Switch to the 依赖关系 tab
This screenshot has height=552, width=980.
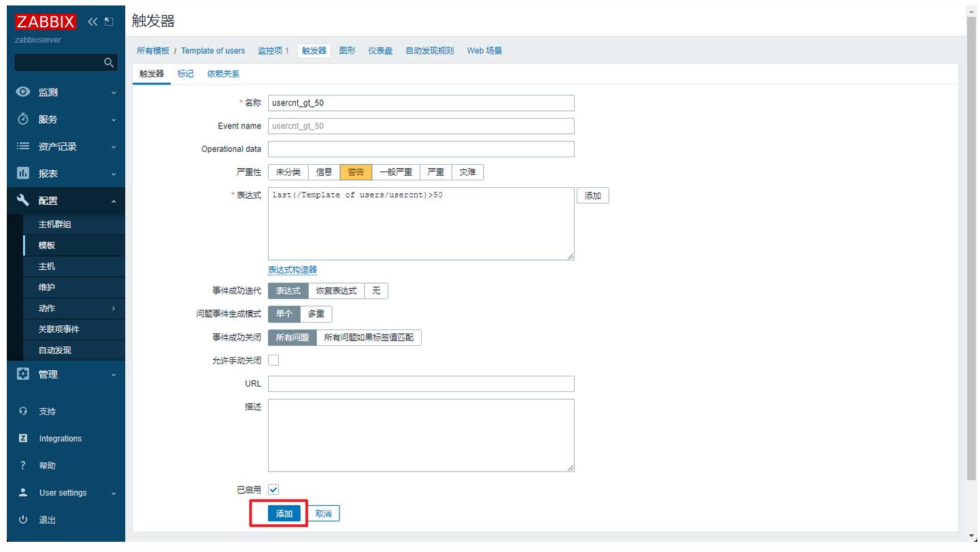[223, 74]
